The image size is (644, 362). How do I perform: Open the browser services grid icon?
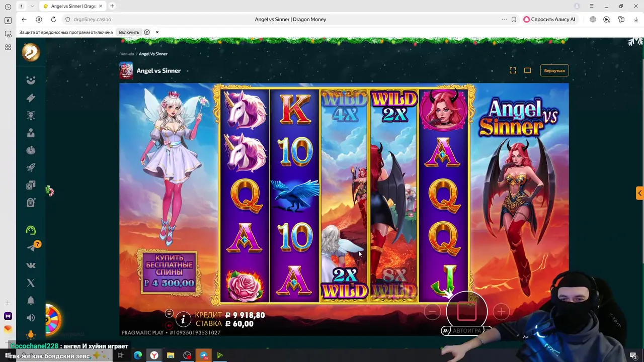[x=8, y=47]
